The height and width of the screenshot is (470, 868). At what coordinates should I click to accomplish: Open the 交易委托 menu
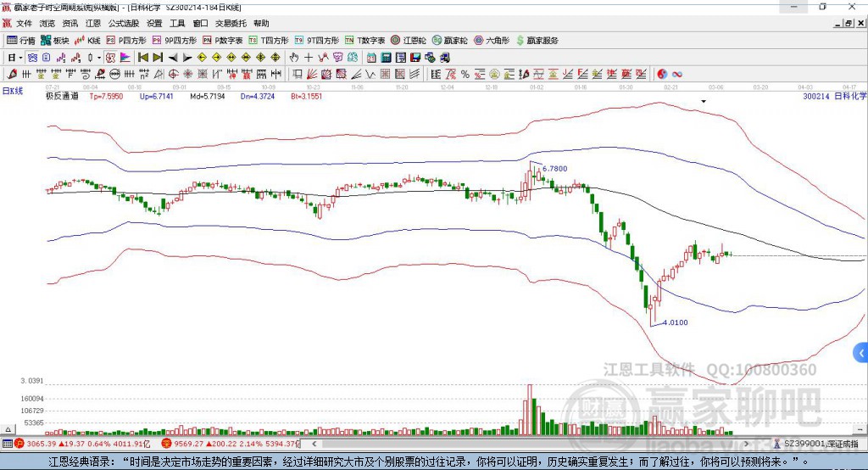click(231, 23)
